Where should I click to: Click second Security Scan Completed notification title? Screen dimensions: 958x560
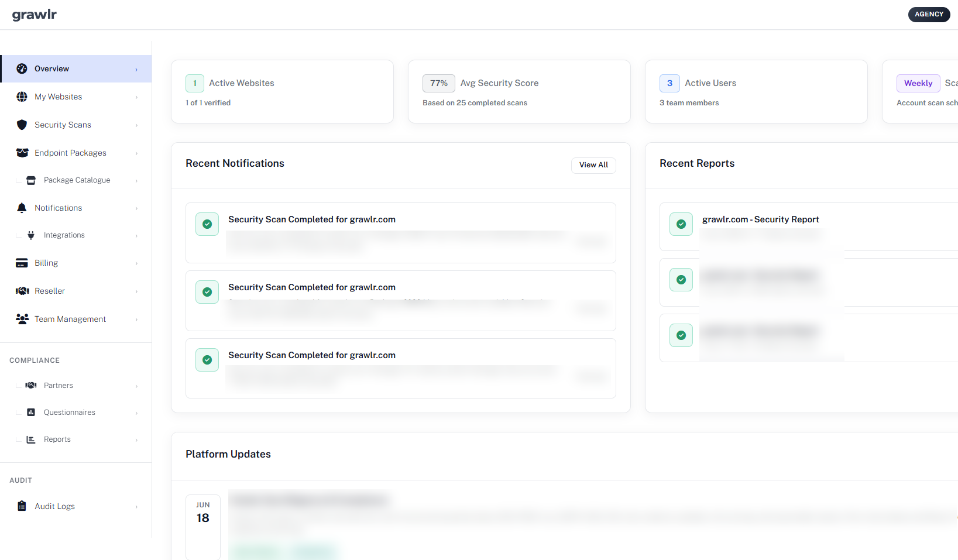click(312, 287)
